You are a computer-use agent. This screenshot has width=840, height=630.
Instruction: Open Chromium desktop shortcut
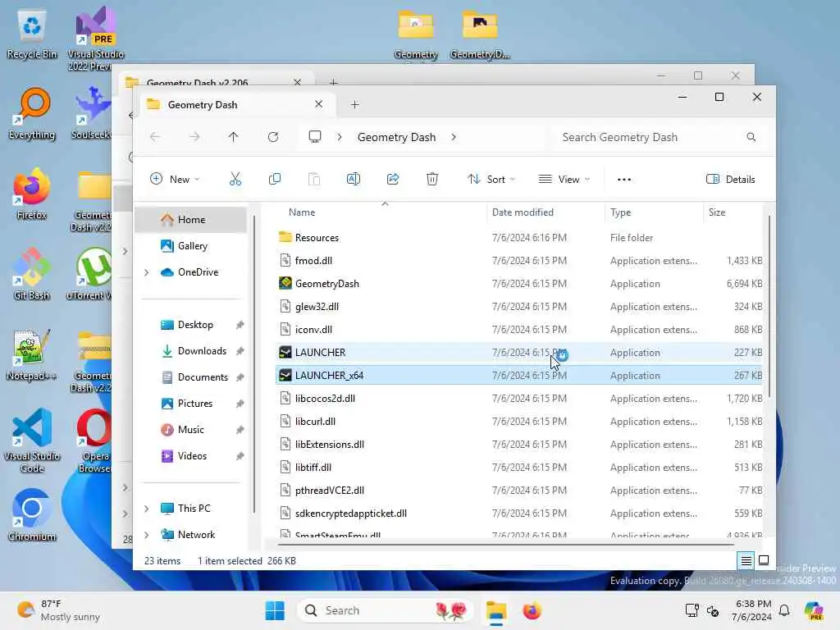tap(32, 515)
